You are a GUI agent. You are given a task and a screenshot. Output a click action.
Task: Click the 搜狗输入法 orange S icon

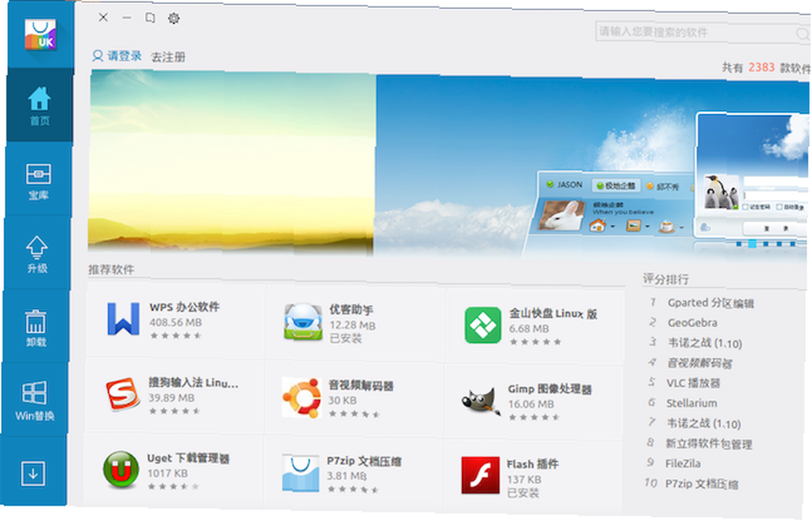click(x=123, y=394)
